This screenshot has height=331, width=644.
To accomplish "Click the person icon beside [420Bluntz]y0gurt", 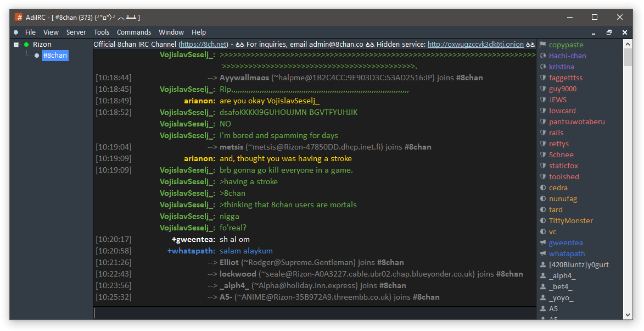I will click(x=543, y=265).
